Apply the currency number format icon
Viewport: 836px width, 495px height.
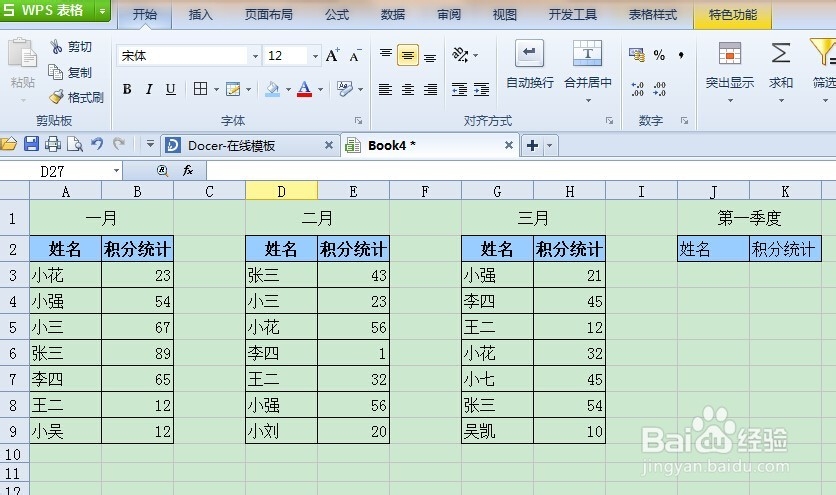(x=637, y=54)
